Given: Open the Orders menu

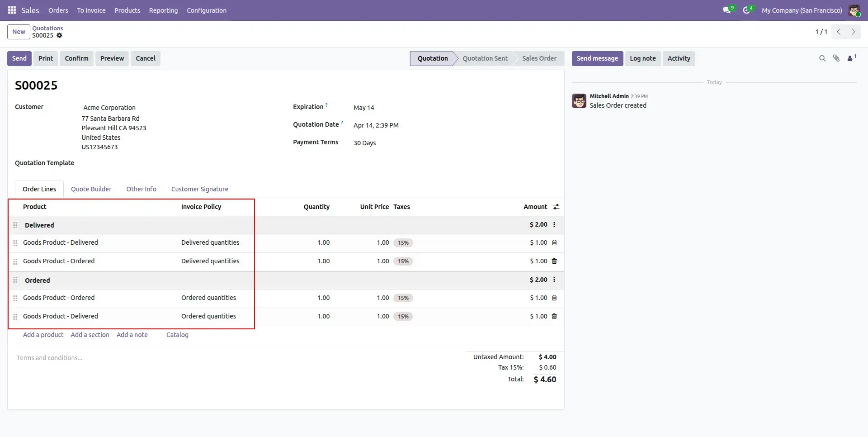Looking at the screenshot, I should [58, 10].
